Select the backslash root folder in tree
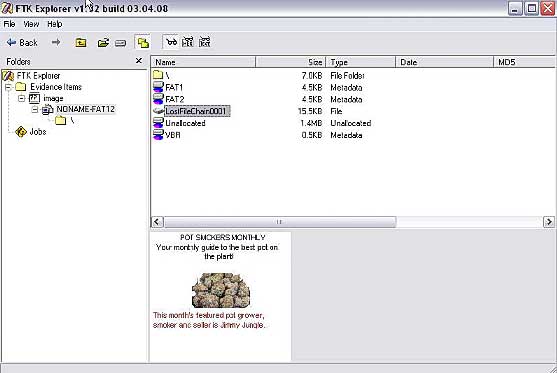The height and width of the screenshot is (373, 557). click(x=72, y=121)
